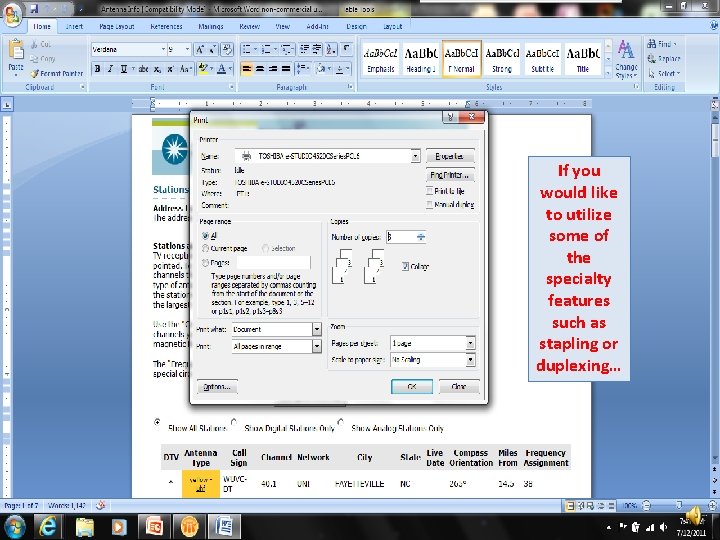Select Show All Stations radio in document
This screenshot has width=720, height=540.
pos(158,422)
